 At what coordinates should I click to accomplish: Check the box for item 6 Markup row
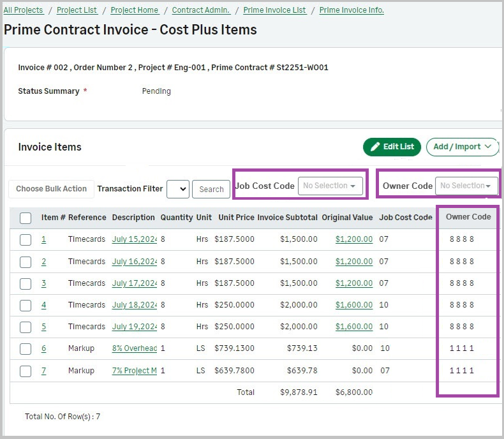26,348
